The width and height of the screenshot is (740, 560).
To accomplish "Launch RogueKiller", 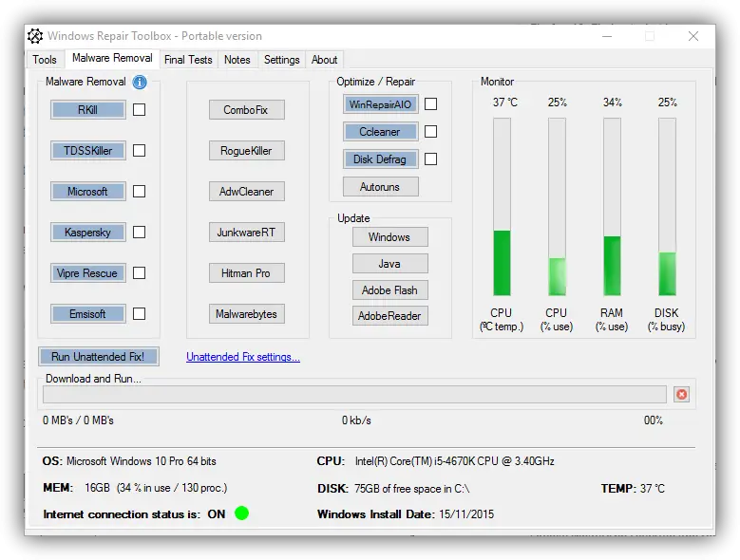I will (x=247, y=150).
